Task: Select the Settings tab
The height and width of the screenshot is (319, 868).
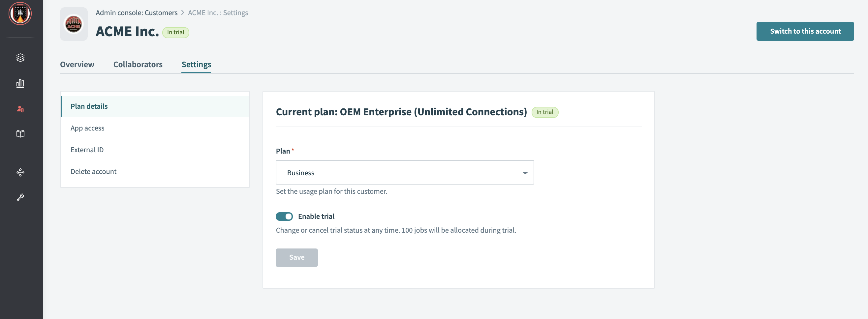Action: click(x=196, y=64)
